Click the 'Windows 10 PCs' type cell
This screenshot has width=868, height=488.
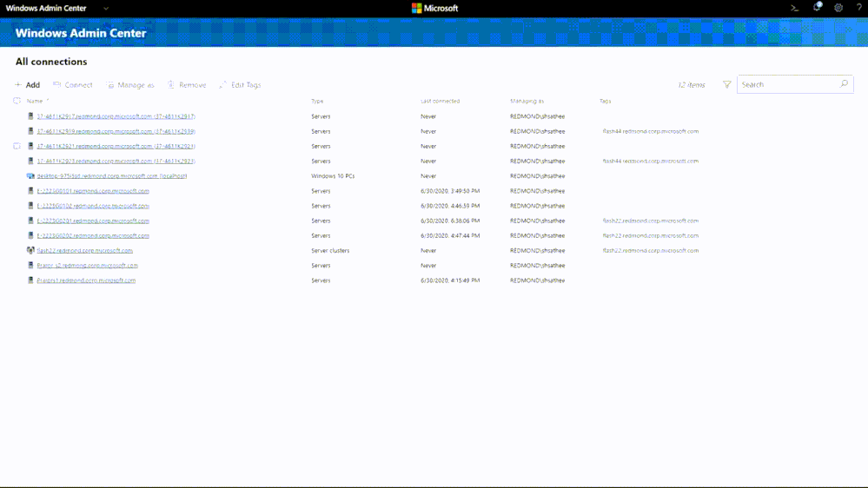pos(333,176)
